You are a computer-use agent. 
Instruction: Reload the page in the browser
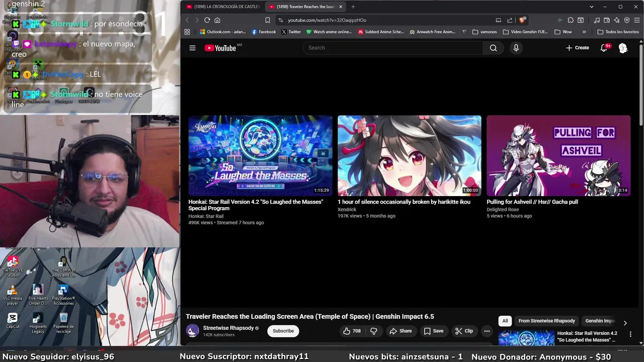[207, 20]
